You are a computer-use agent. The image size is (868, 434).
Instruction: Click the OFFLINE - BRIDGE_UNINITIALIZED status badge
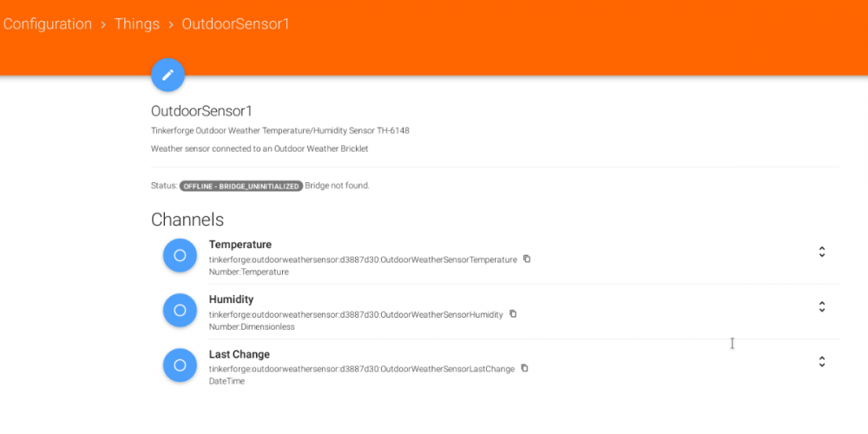[x=240, y=186]
